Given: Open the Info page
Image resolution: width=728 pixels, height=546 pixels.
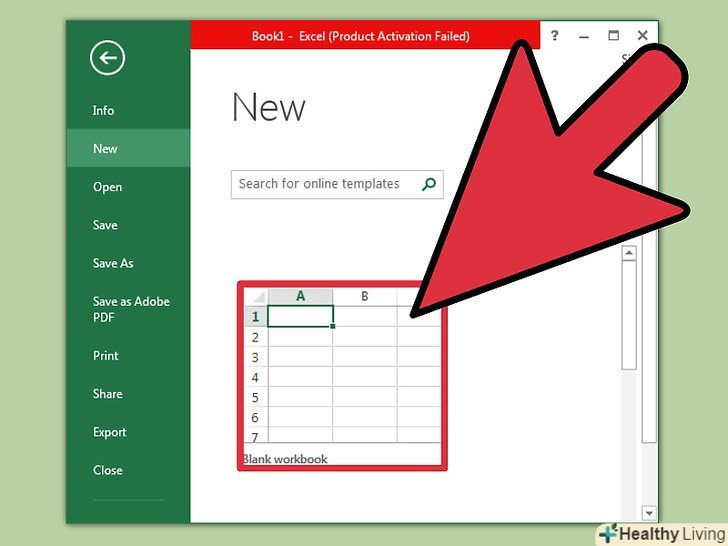Looking at the screenshot, I should tap(103, 110).
